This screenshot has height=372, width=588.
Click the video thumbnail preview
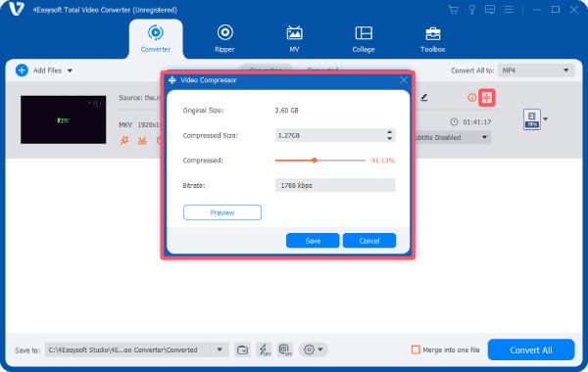pos(63,119)
